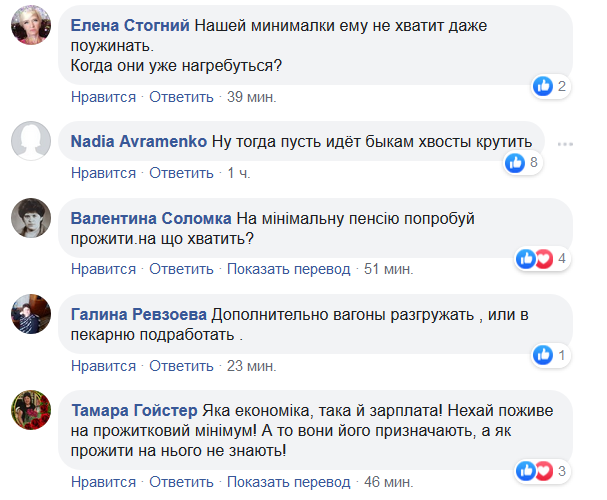Show translation of Валентина Соломка's comment
Image resolution: width=607 pixels, height=500 pixels.
[x=288, y=269]
